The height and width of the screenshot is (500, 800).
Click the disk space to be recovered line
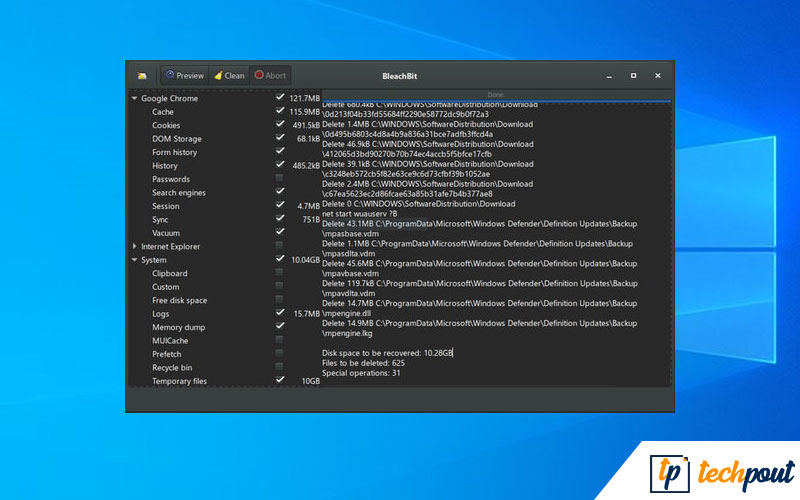point(387,353)
